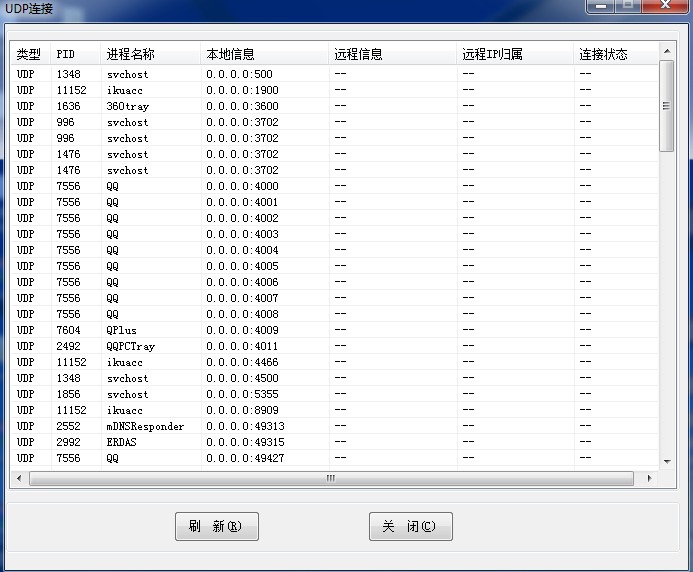
Task: Click the horizontal scrollbar thumb
Action: [x=331, y=478]
